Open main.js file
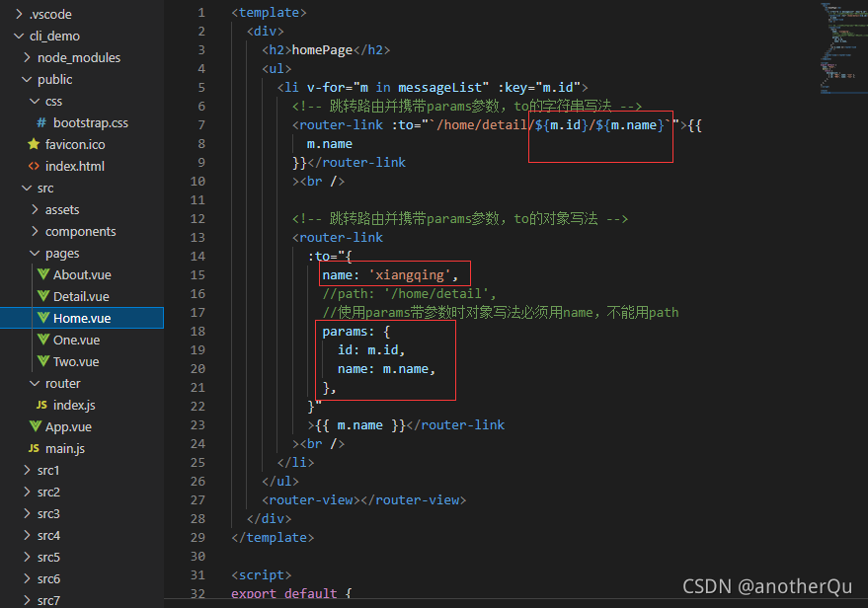Viewport: 868px width, 608px height. coord(65,449)
